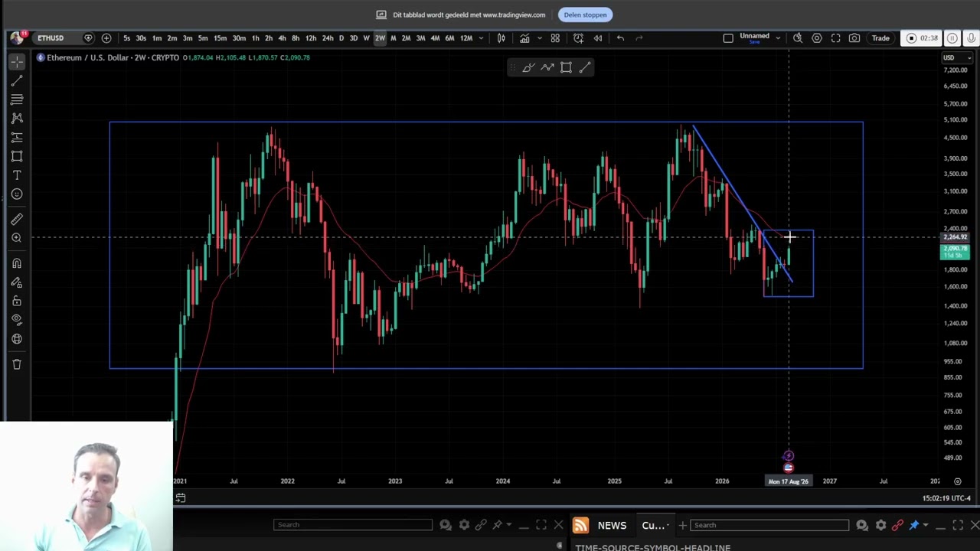
Task: Select the line tool in floating toolbar
Action: tap(585, 68)
